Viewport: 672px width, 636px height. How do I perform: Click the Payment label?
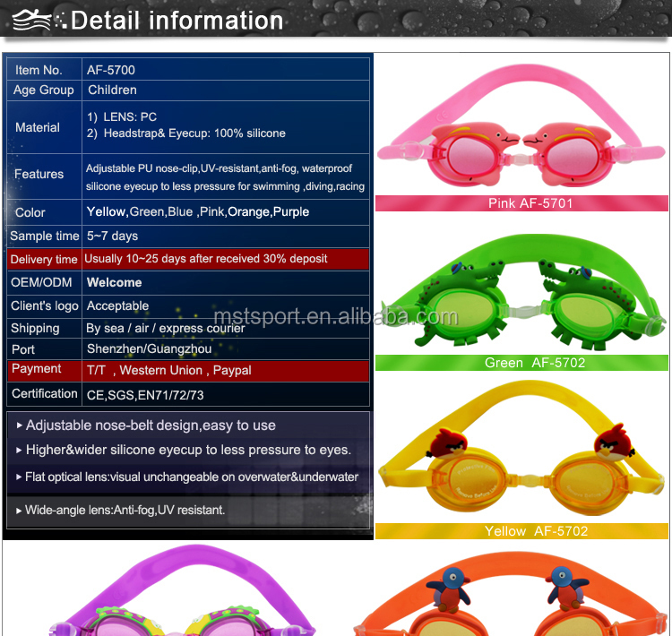click(36, 369)
